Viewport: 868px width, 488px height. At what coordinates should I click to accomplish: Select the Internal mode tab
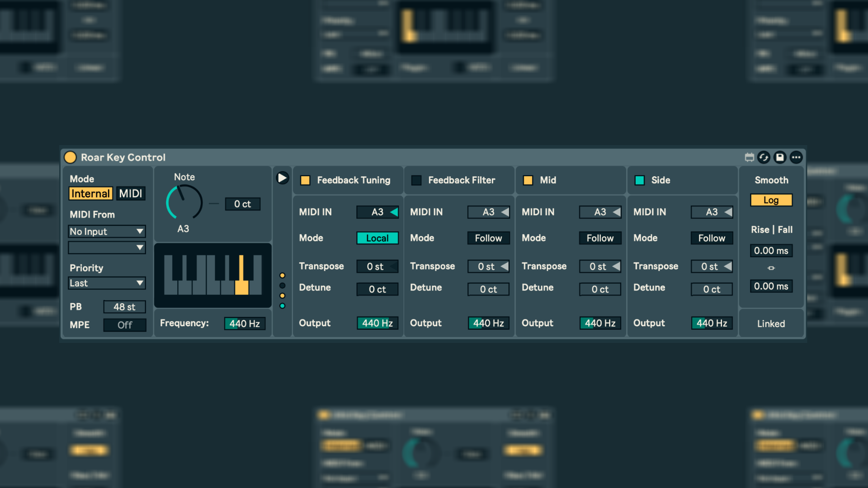[x=90, y=193]
